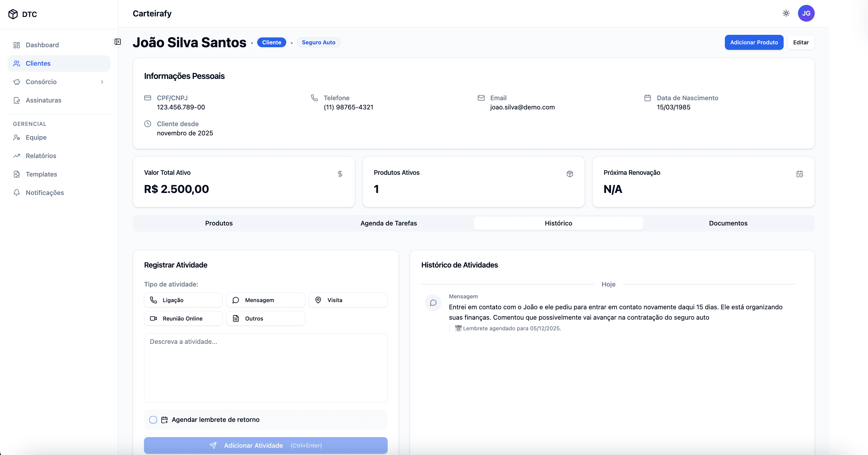Open the Agenda de Tarefas tab

coord(388,223)
